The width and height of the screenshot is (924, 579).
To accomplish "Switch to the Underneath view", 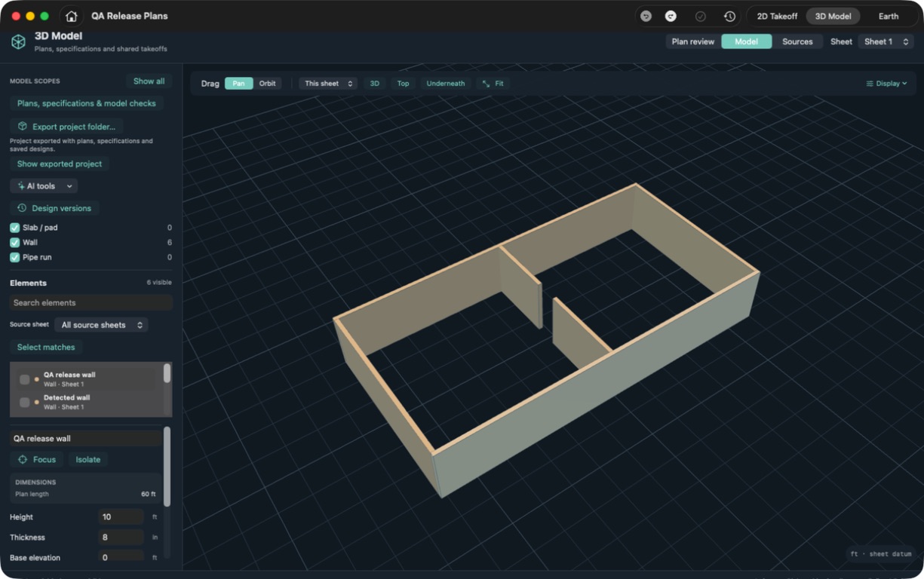I will pyautogui.click(x=446, y=84).
